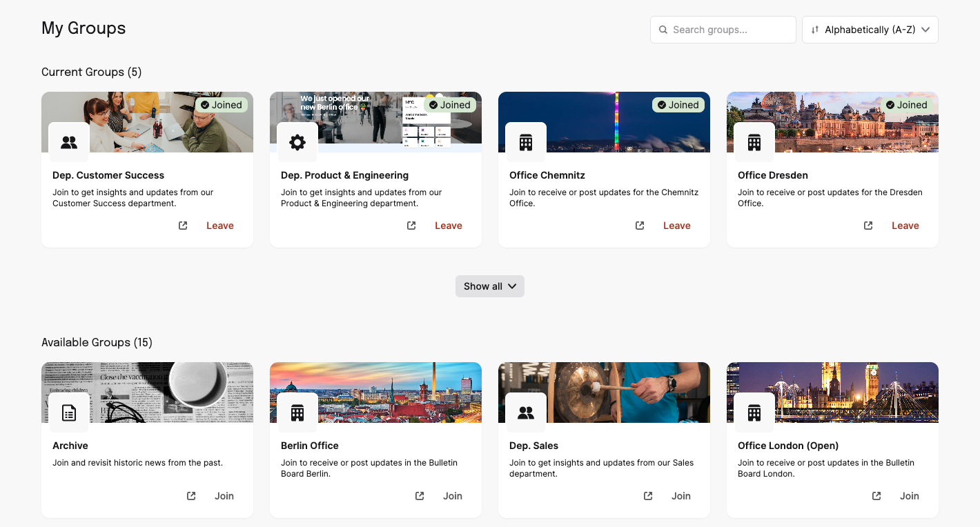The height and width of the screenshot is (527, 980).
Task: Click the Dep. Product & Engineering title
Action: tap(345, 175)
